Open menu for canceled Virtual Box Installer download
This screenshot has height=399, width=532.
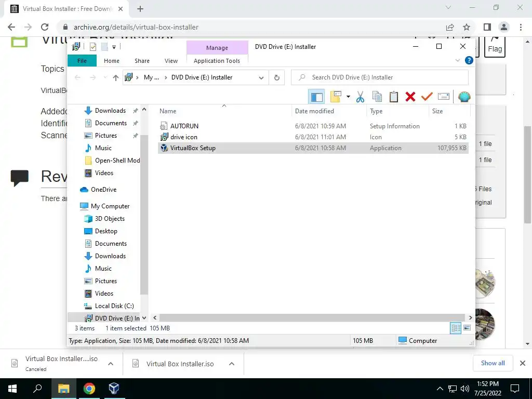pos(111,364)
